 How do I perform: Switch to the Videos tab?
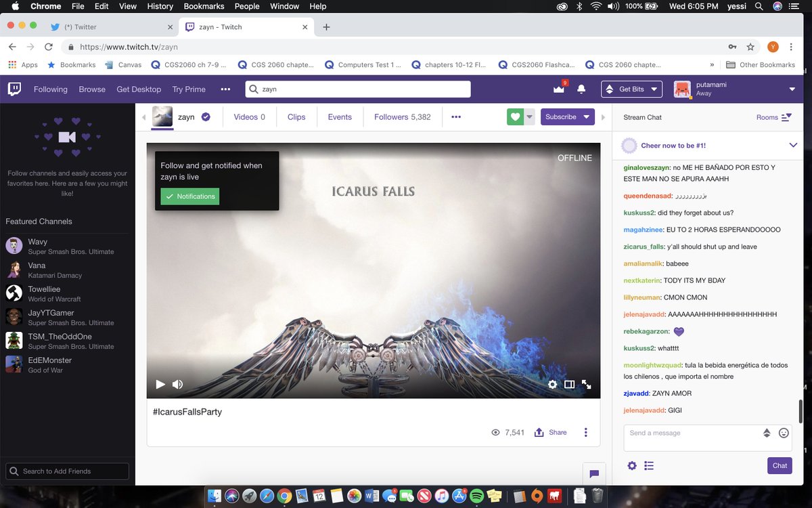click(x=249, y=117)
